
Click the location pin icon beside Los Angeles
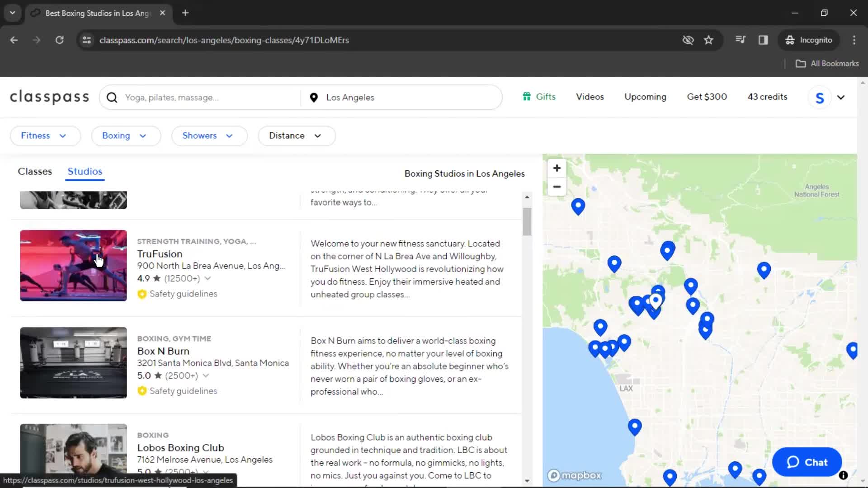(x=314, y=98)
